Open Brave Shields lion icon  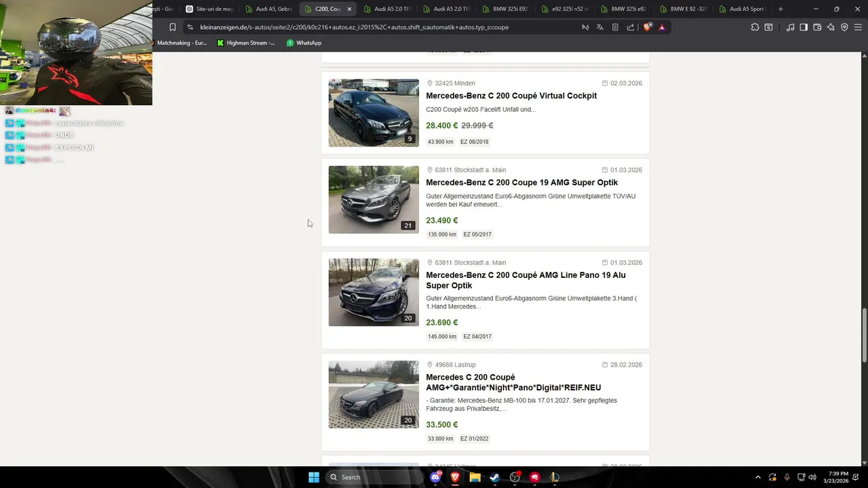[x=647, y=27]
